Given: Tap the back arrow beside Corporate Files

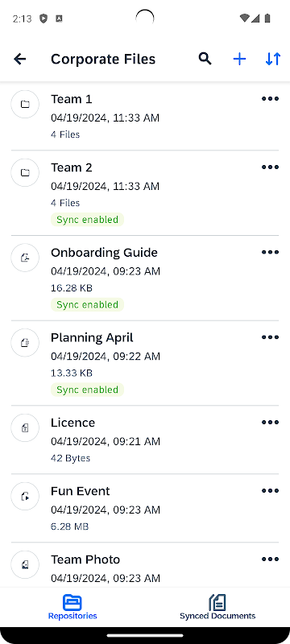Looking at the screenshot, I should pyautogui.click(x=19, y=59).
